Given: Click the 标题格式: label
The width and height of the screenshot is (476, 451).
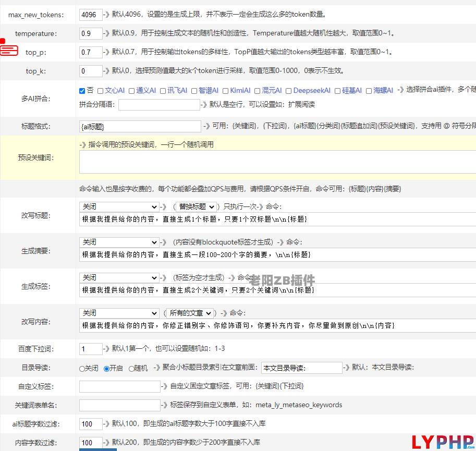Looking at the screenshot, I should (x=36, y=127).
